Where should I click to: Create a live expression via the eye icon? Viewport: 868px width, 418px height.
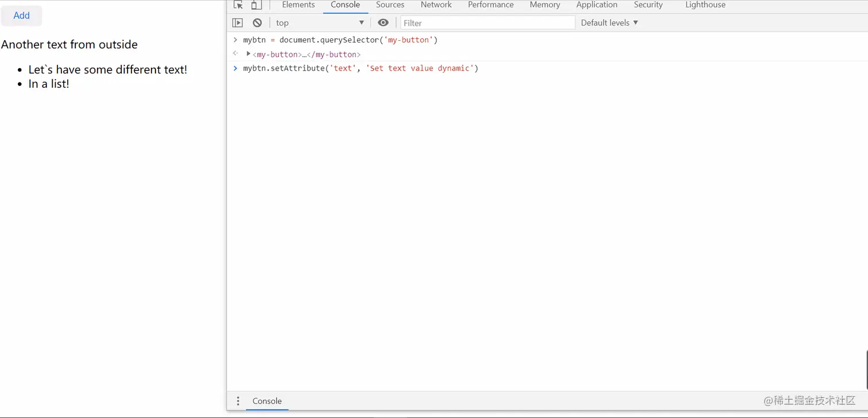[x=383, y=22]
